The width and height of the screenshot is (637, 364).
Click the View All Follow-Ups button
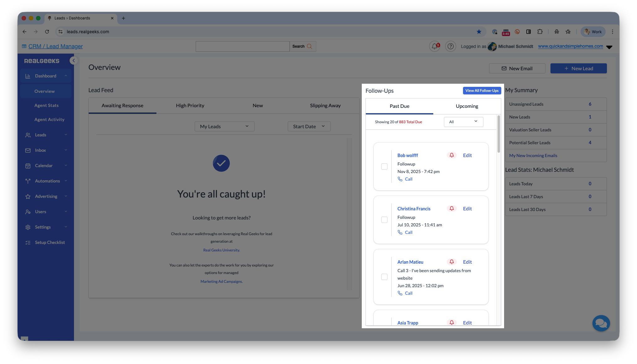pos(482,91)
